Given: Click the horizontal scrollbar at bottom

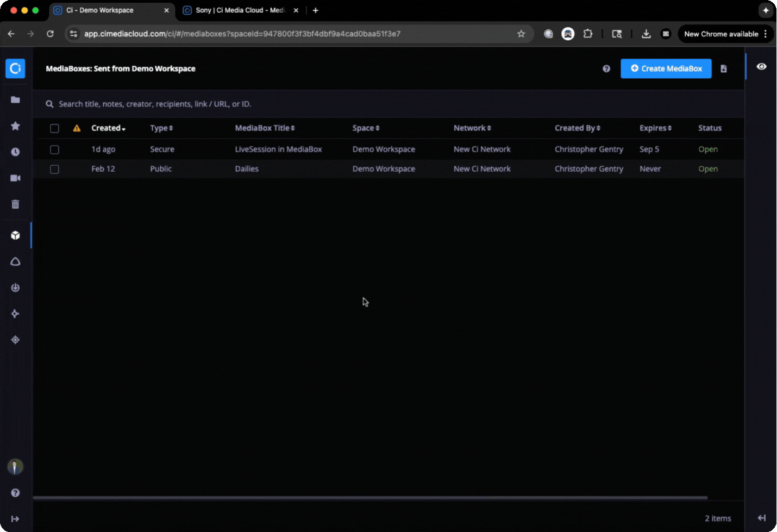Looking at the screenshot, I should pos(370,497).
